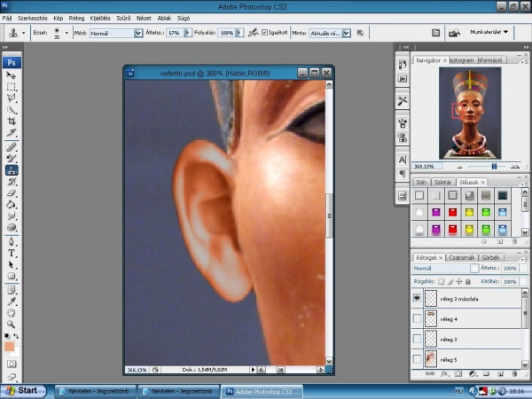Open the Szűrő menu
This screenshot has height=399, width=532.
(x=123, y=19)
